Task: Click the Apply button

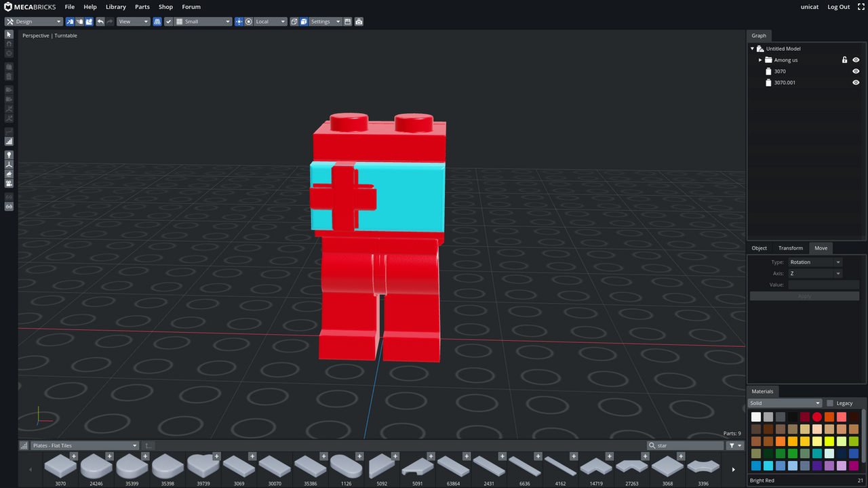Action: (x=804, y=296)
